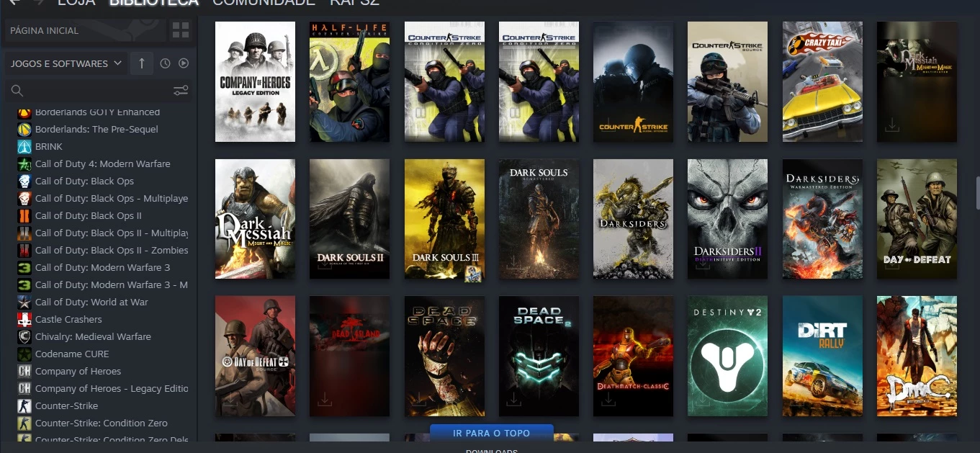Image resolution: width=980 pixels, height=453 pixels.
Task: Open the first Dead Space cover
Action: coord(444,356)
